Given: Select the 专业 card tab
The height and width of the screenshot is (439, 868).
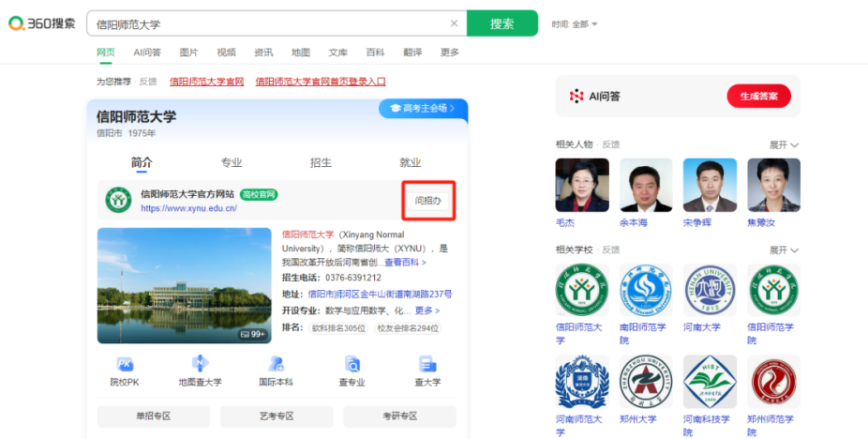Looking at the screenshot, I should [232, 162].
